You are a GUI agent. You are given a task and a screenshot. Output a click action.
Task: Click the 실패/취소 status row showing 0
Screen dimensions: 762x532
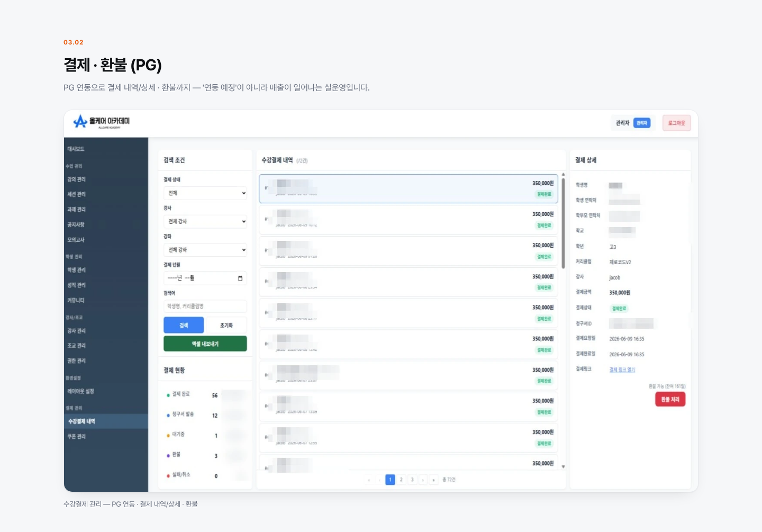point(205,475)
